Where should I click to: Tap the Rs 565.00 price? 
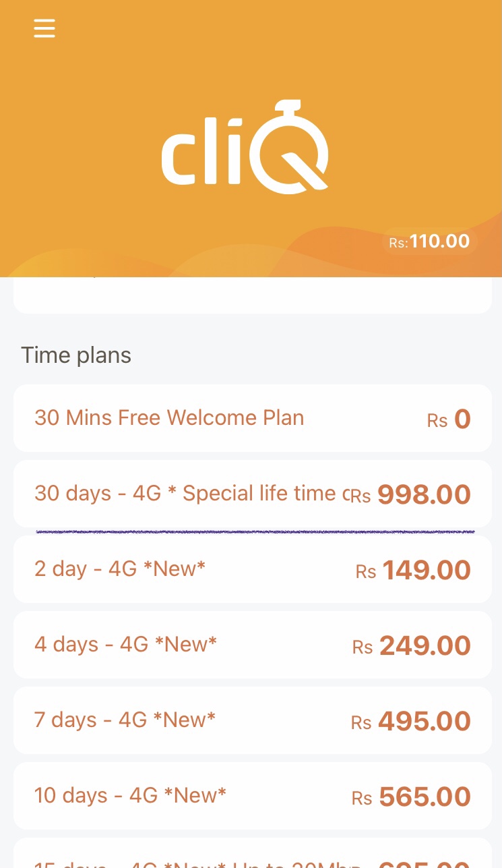(x=411, y=797)
